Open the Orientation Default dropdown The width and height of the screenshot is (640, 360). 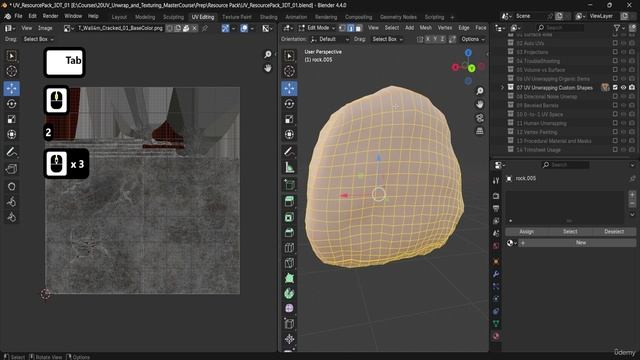coord(329,39)
